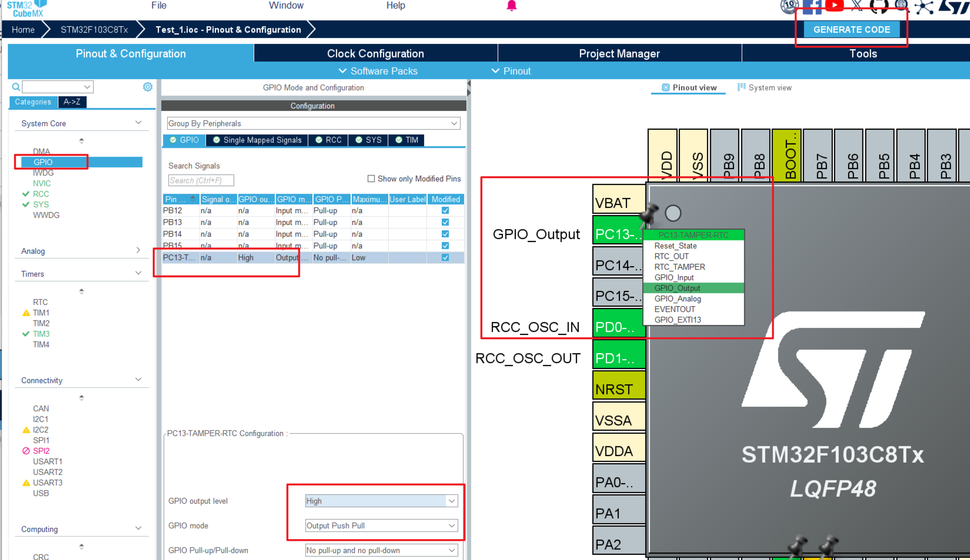Go to Home in the breadcrumb

23,30
